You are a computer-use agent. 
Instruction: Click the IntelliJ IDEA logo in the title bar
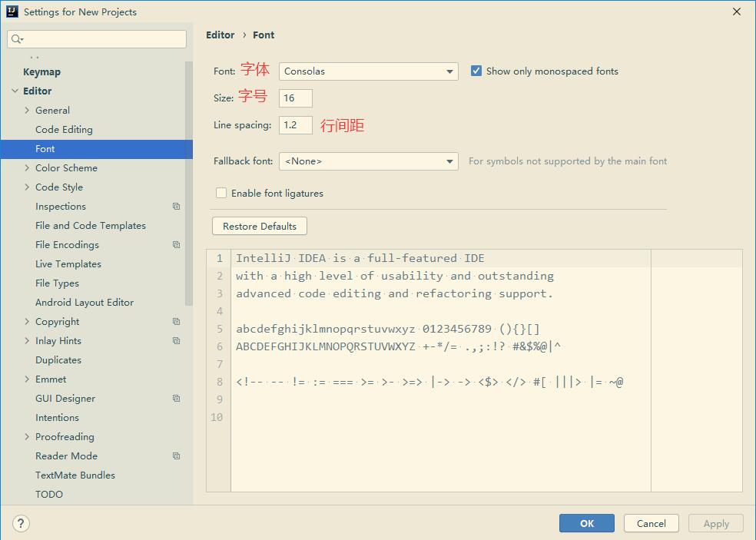pos(12,12)
